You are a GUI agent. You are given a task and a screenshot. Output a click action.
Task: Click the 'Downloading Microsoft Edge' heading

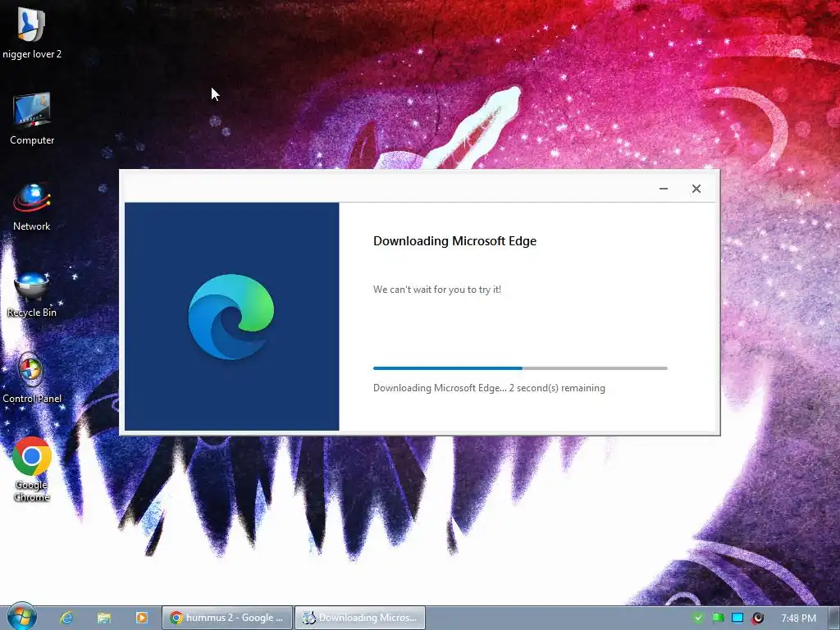coord(454,241)
